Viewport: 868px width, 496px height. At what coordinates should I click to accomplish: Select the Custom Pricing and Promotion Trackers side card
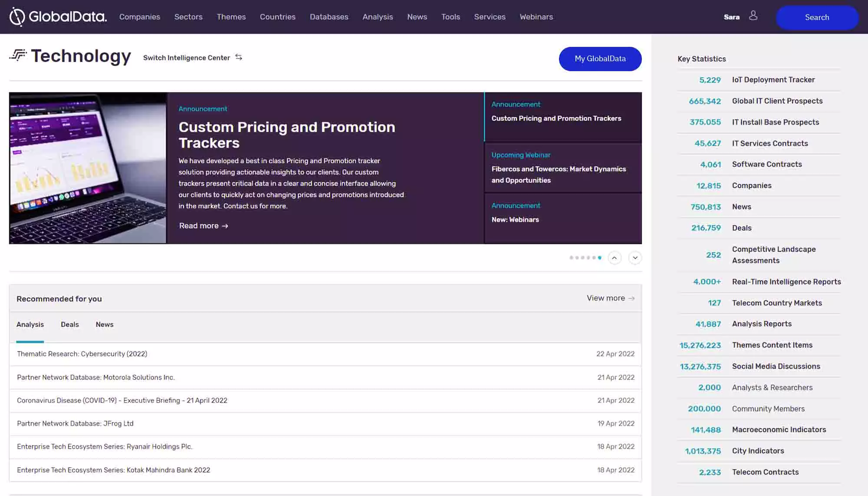(563, 117)
